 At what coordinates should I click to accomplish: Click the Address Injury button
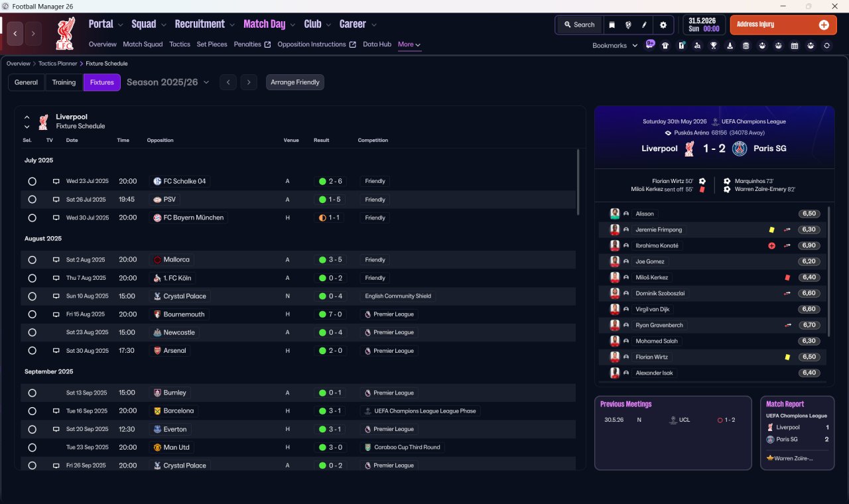(783, 25)
